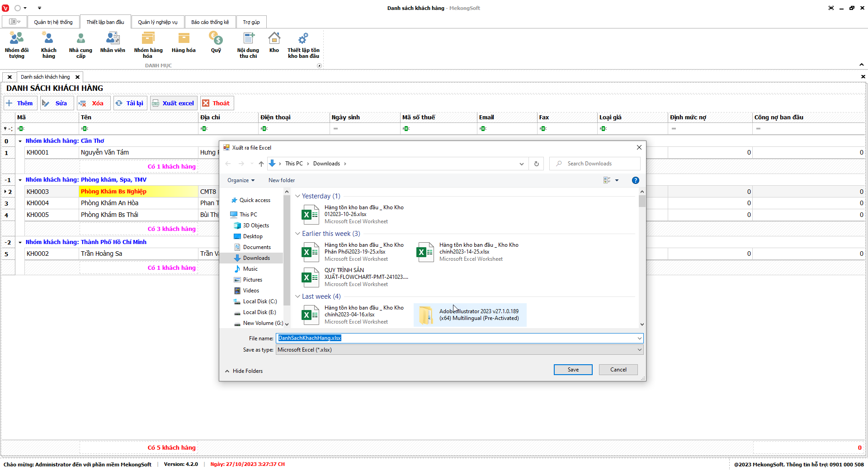Image resolution: width=868 pixels, height=470 pixels.
Task: Open the Quản lý nghiệp vụ tab
Action: [157, 22]
